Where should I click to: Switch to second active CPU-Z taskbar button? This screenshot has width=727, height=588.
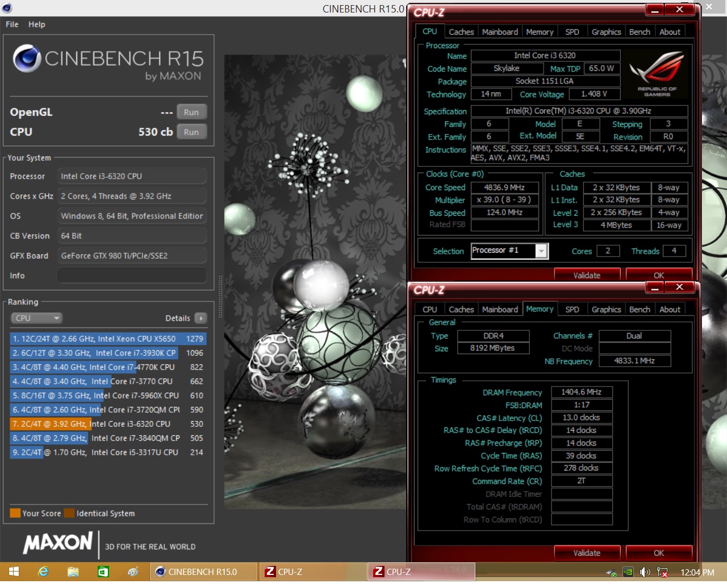(421, 572)
